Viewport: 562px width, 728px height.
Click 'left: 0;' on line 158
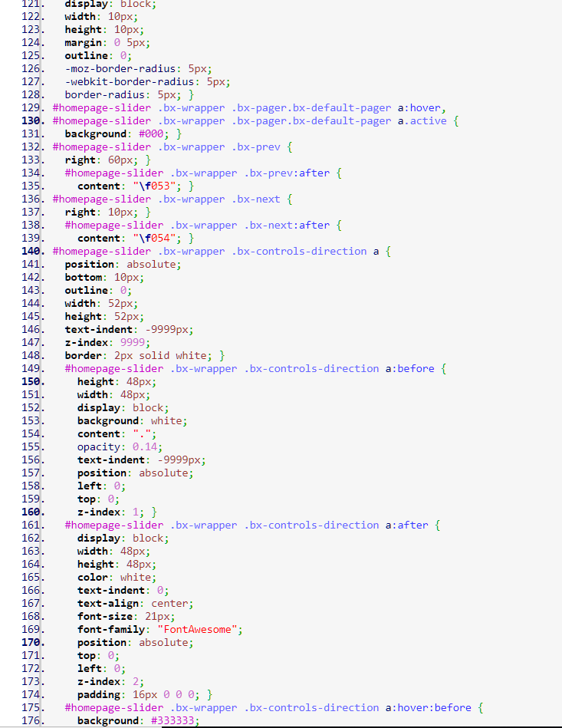101,486
